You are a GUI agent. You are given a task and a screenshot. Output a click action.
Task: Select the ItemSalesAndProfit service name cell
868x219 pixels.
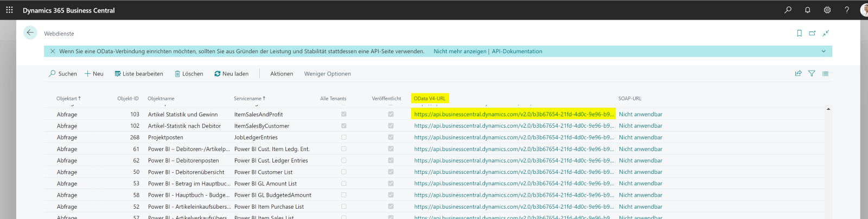[x=258, y=114]
